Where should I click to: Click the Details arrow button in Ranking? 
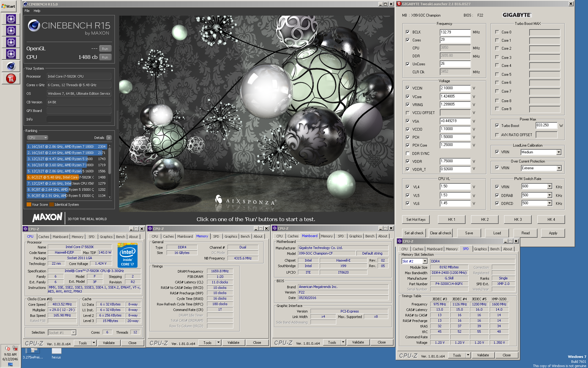(x=109, y=138)
